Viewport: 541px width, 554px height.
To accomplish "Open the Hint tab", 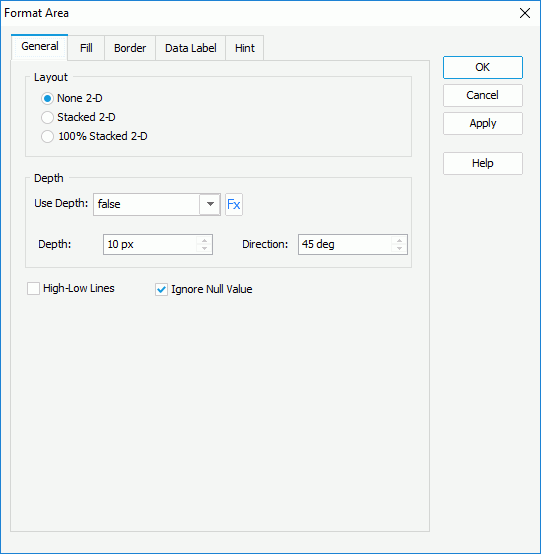I will coord(245,48).
